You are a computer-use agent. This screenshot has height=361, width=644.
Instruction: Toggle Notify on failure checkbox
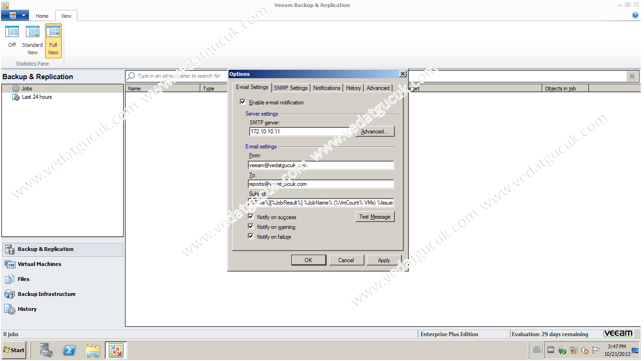tap(251, 236)
